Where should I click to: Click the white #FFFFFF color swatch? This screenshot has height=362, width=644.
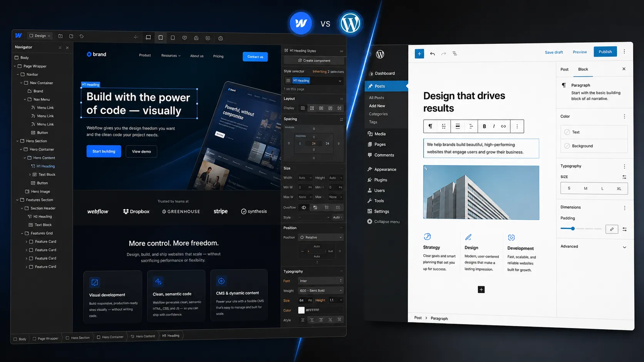(301, 310)
